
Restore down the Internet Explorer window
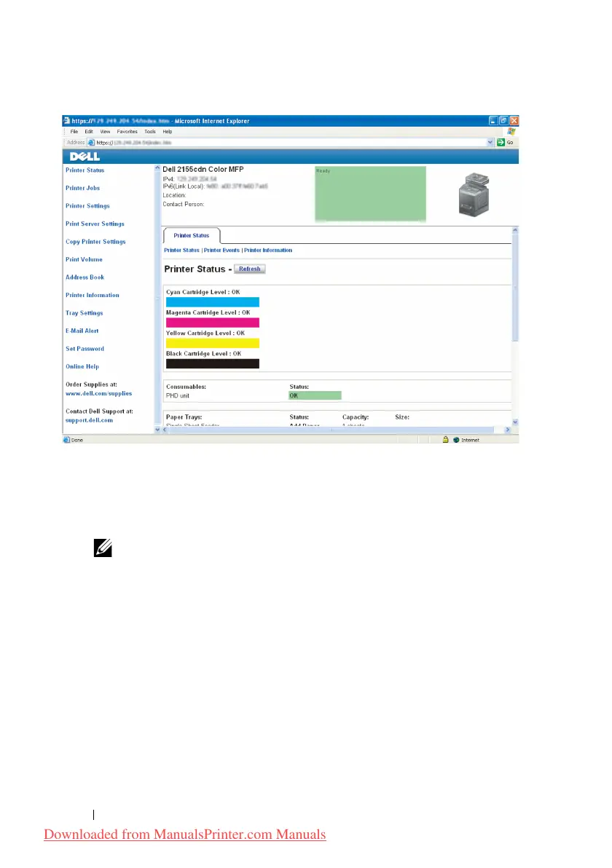[504, 121]
